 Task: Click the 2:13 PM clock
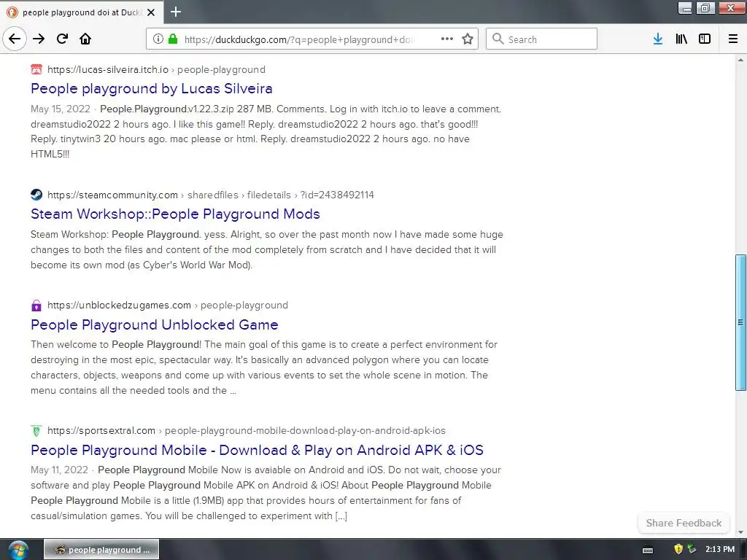(720, 550)
